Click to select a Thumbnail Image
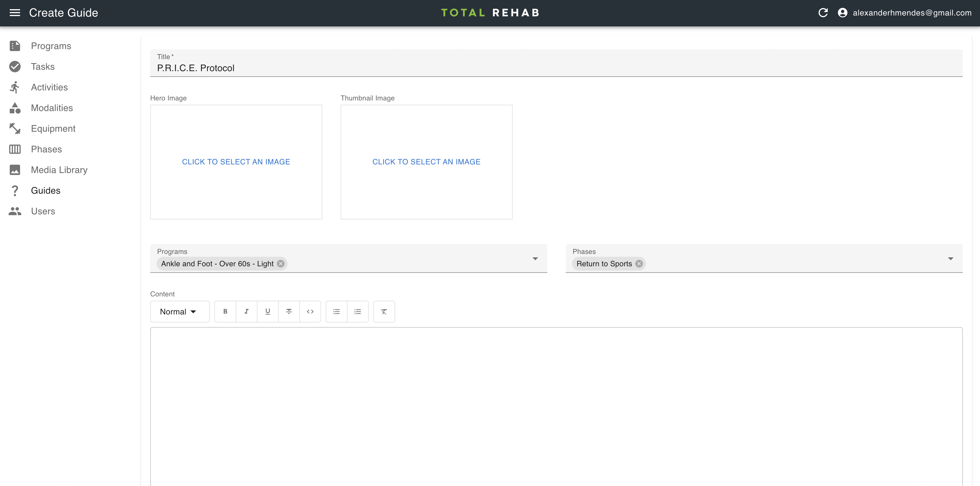 [426, 162]
